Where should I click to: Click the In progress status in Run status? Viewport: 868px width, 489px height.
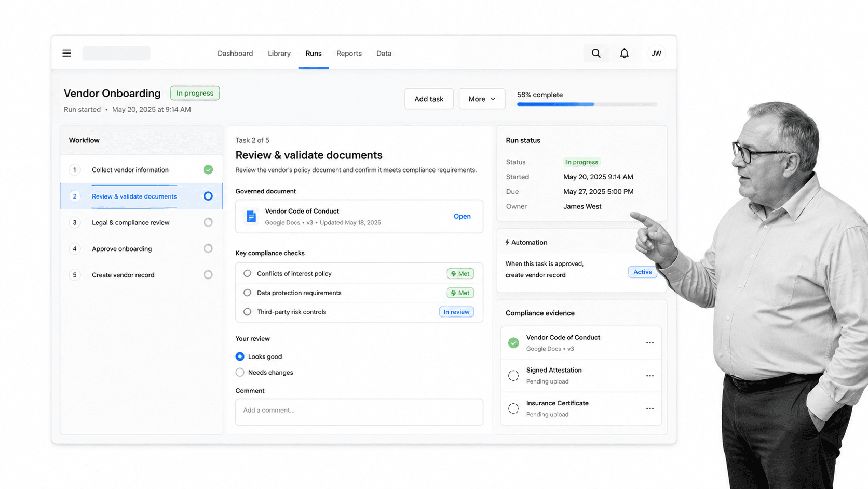tap(581, 162)
